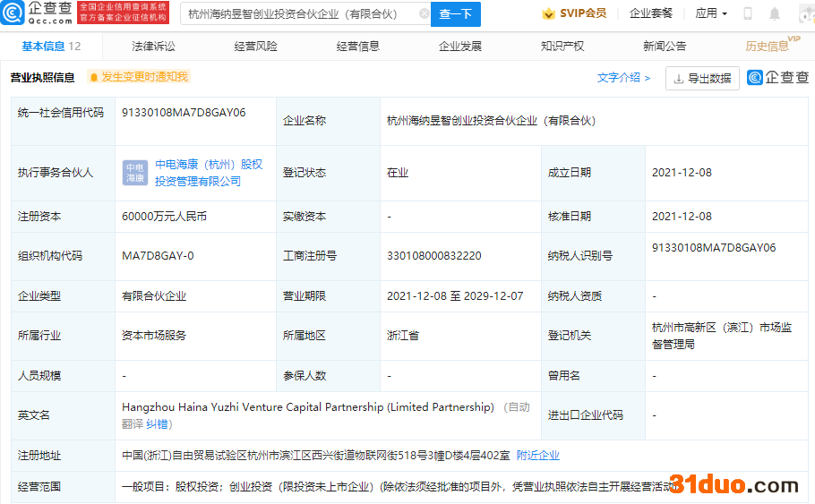The image size is (815, 504).
Task: Switch to the 新闻公告 tab
Action: 665,47
